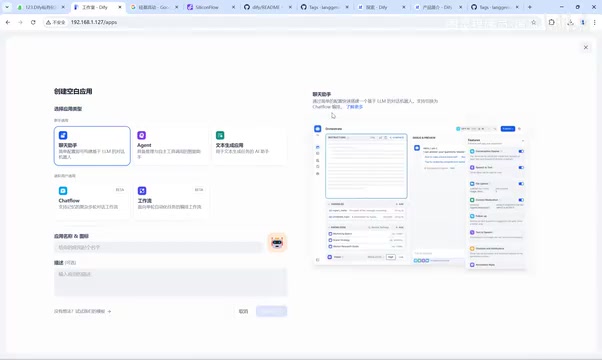
Task: Open a new browser tab
Action: coord(530,7)
